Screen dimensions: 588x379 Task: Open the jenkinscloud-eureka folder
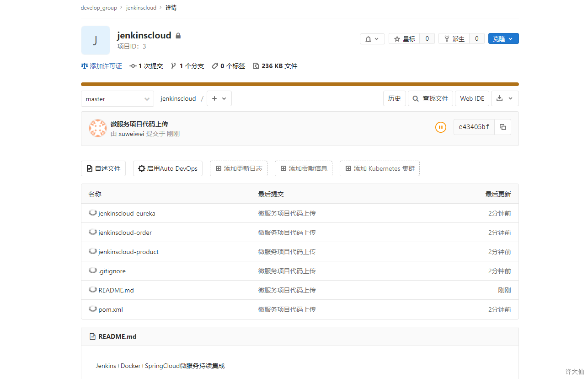[127, 213]
